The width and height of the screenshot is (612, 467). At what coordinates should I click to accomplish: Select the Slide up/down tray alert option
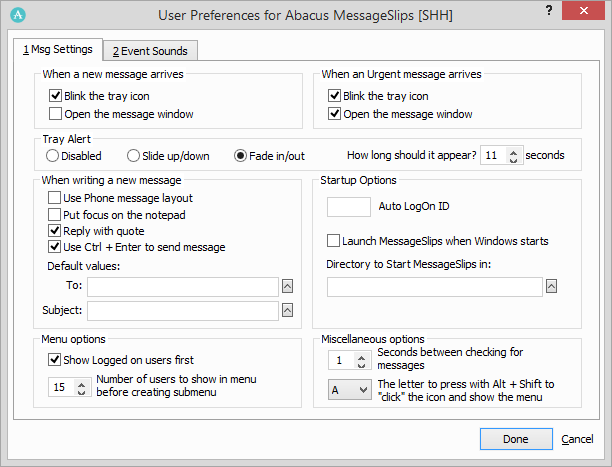pyautogui.click(x=133, y=155)
